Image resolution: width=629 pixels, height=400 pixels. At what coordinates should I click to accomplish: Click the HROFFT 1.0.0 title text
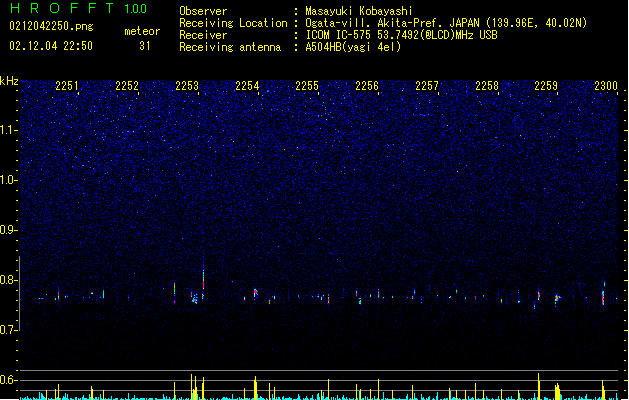(79, 8)
